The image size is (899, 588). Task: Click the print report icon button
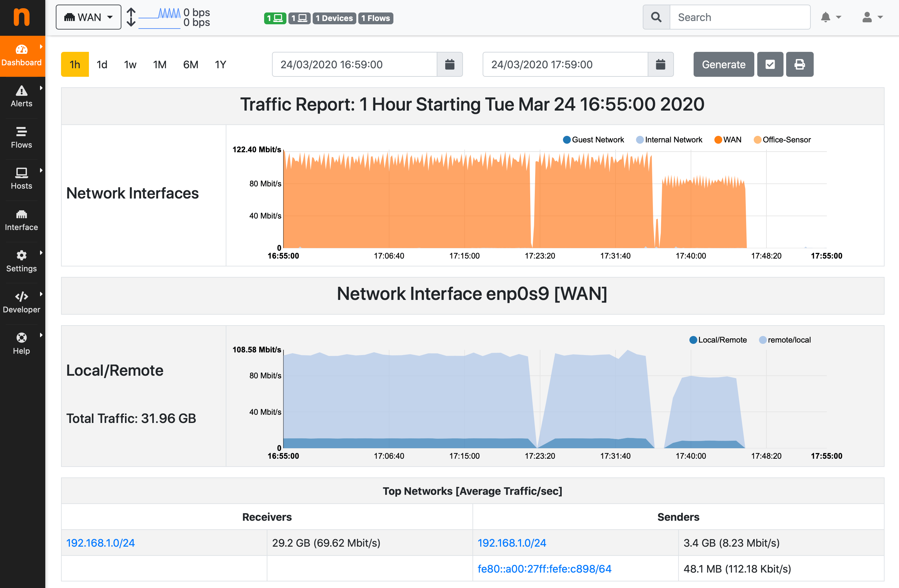point(799,65)
